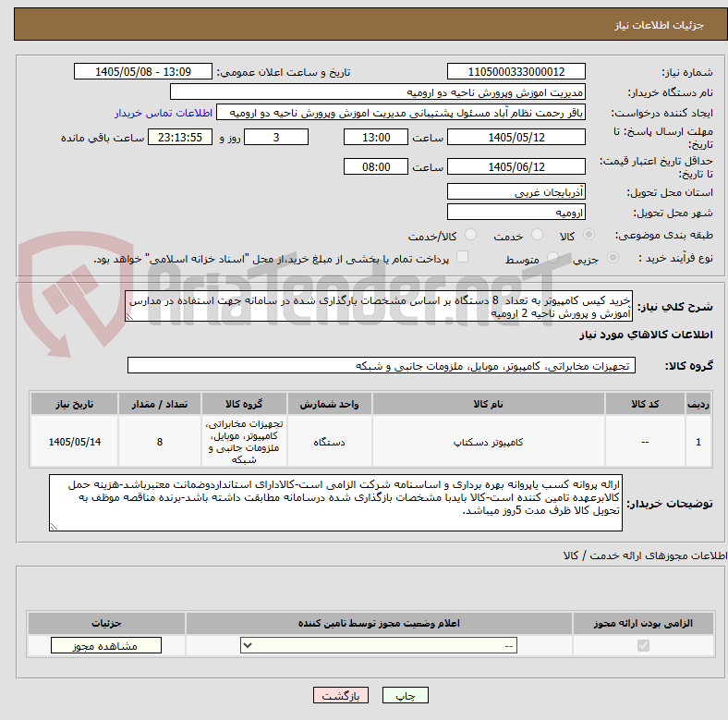Toggle the mandatory permit checkbox

pyautogui.click(x=643, y=646)
